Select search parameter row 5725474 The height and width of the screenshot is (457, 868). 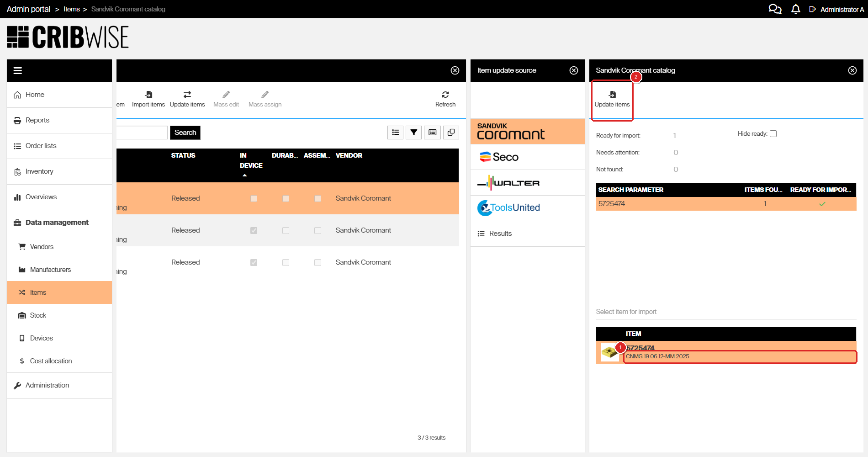726,204
